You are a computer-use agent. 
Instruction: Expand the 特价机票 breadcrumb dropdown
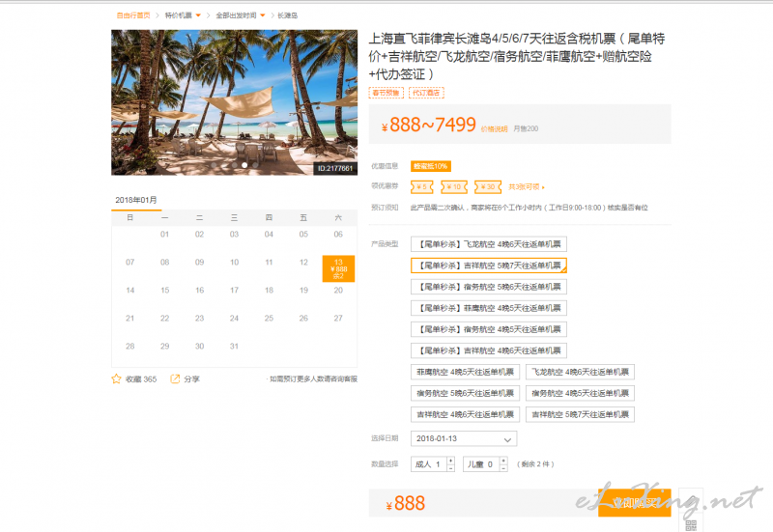coord(198,15)
